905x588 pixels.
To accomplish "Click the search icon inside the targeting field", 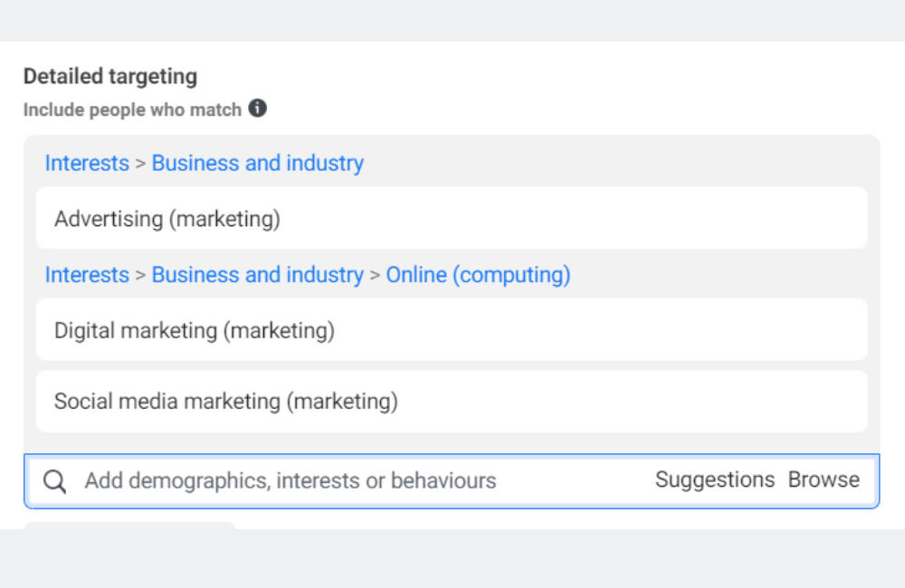I will tap(54, 480).
